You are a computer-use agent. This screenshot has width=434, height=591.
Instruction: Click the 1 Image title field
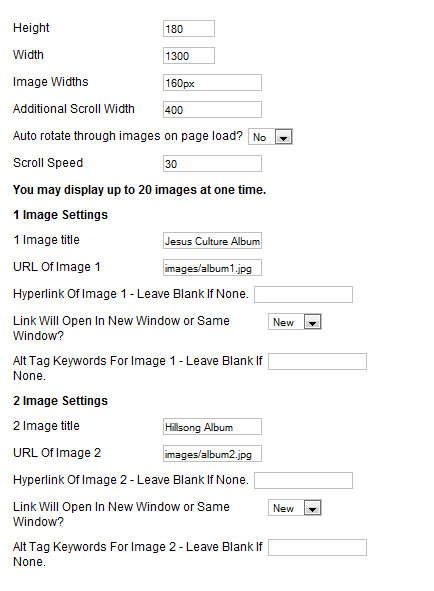(212, 240)
